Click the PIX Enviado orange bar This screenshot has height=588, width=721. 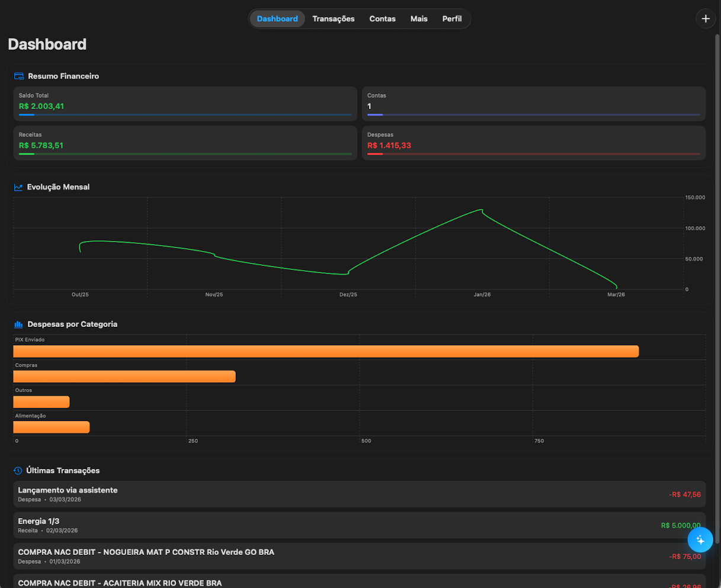coord(326,351)
